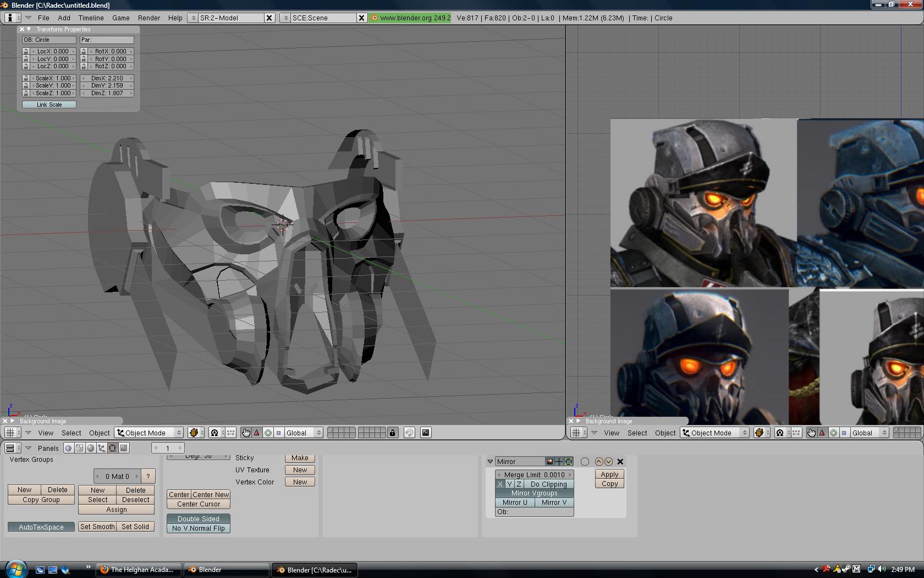Toggle Do Clipping on Mirror modifier

[548, 484]
